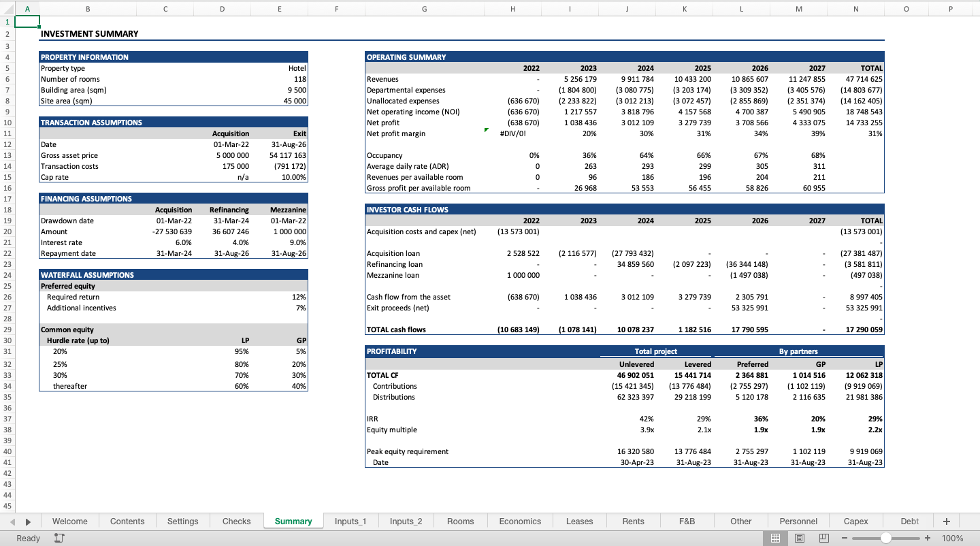980x546 pixels.
Task: Switch to Normal view in the status bar
Action: pos(775,538)
